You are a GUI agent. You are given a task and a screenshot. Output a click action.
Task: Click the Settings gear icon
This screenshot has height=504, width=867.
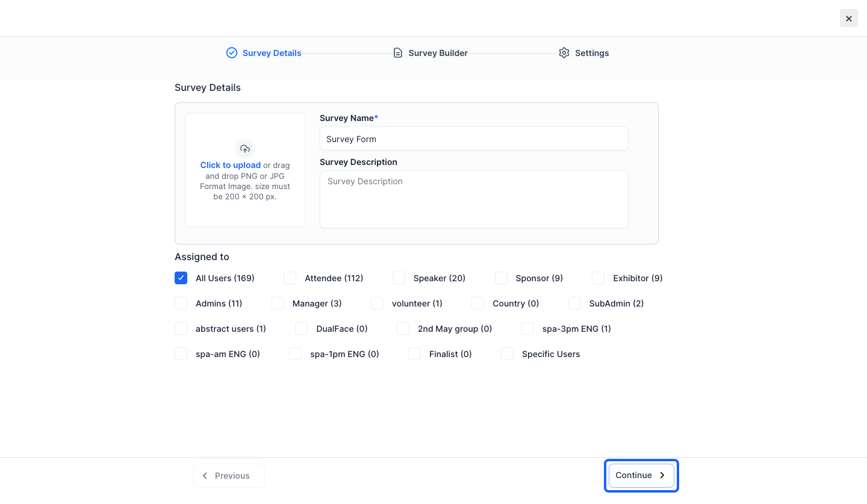click(x=564, y=53)
